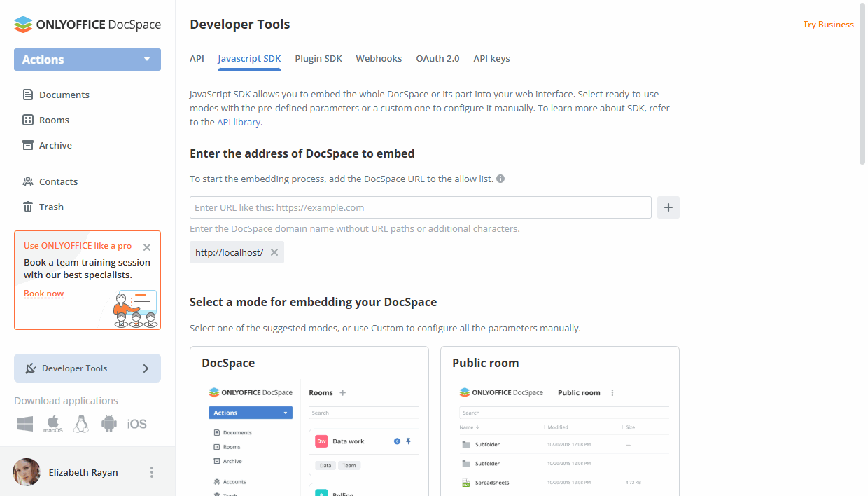Click the Download applications label
Image resolution: width=868 pixels, height=496 pixels.
click(x=66, y=401)
